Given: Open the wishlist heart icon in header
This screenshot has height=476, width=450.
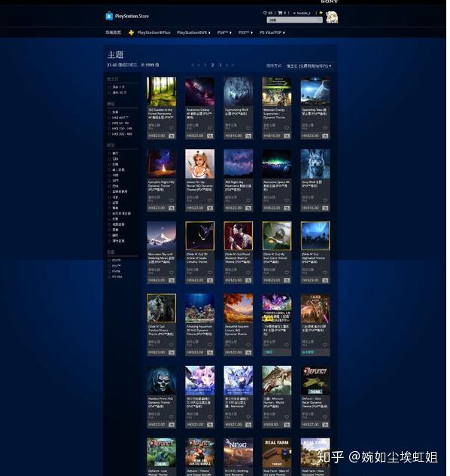Looking at the screenshot, I should [x=265, y=13].
